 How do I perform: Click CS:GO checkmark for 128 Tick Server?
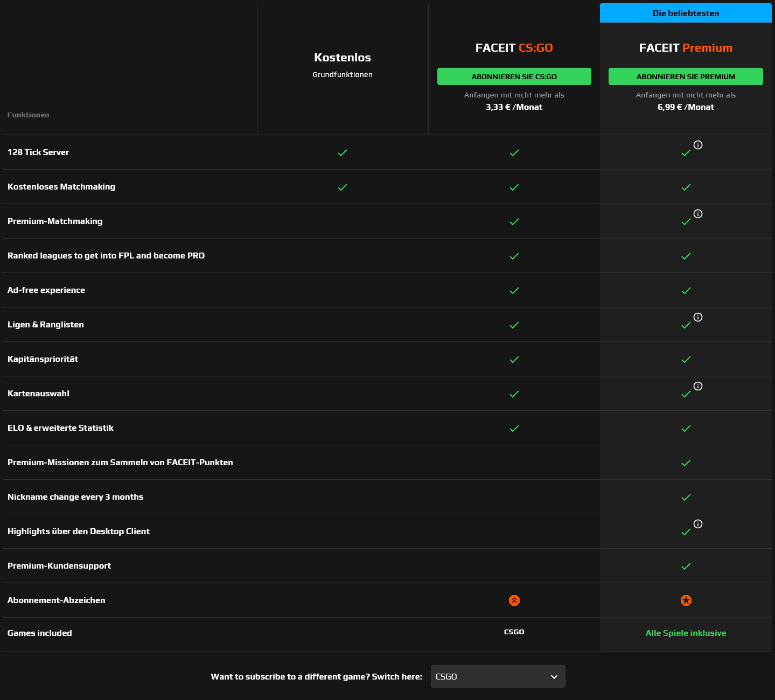click(514, 153)
